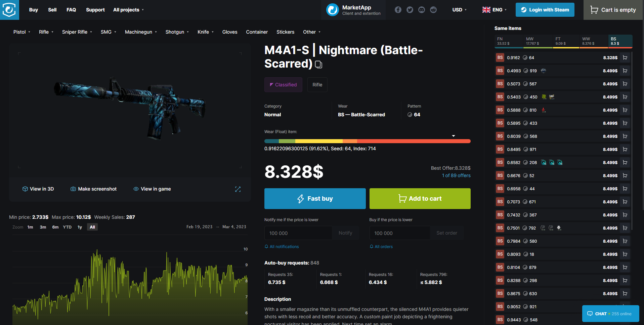The image size is (644, 325).
Task: Log in with Steam
Action: click(x=545, y=10)
